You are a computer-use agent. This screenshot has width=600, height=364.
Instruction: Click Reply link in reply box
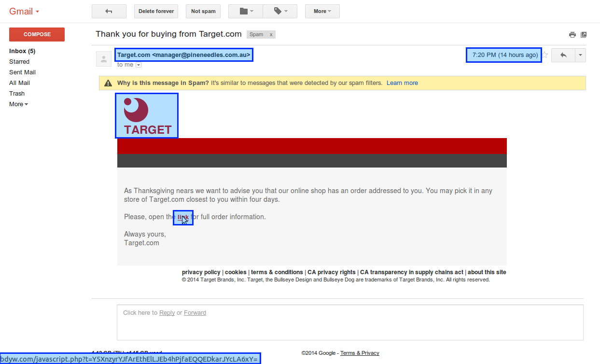(x=167, y=313)
